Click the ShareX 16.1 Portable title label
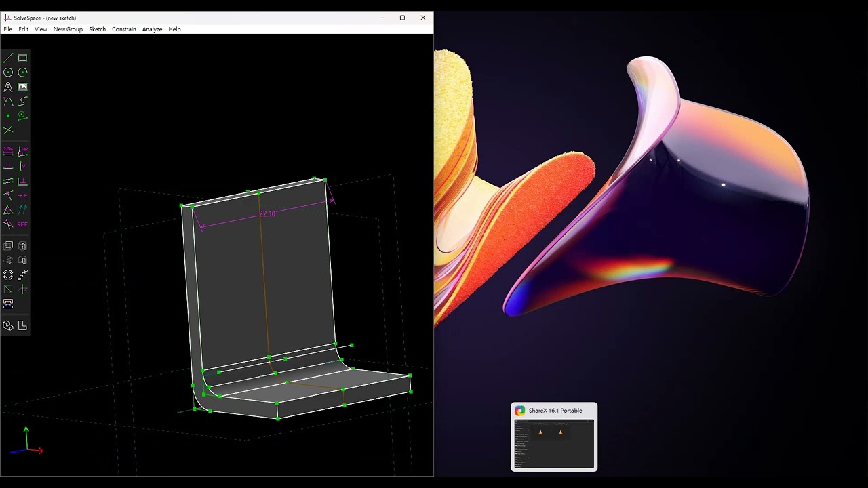The height and width of the screenshot is (488, 868). 555,411
